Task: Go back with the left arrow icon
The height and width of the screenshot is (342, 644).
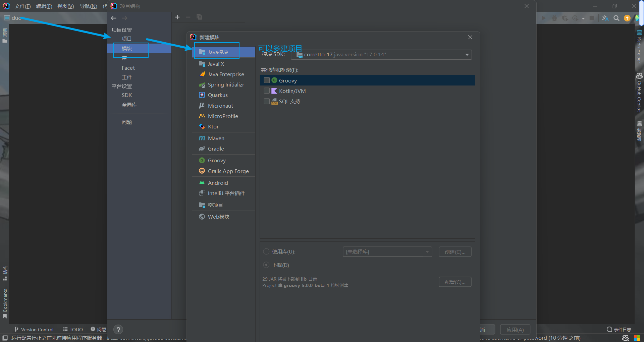Action: 114,18
